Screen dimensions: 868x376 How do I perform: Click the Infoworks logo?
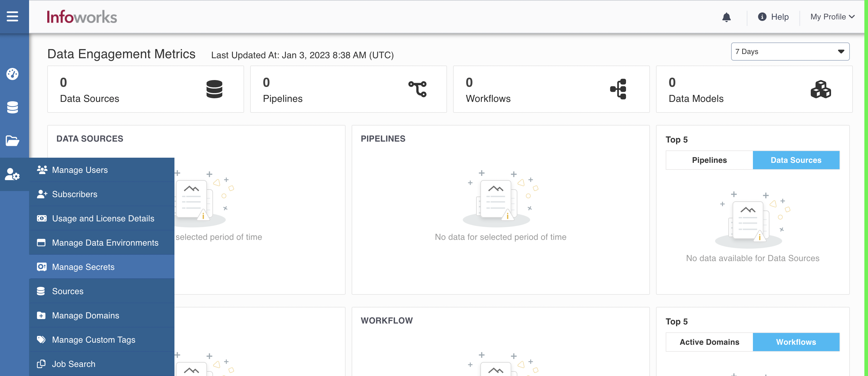click(x=82, y=17)
